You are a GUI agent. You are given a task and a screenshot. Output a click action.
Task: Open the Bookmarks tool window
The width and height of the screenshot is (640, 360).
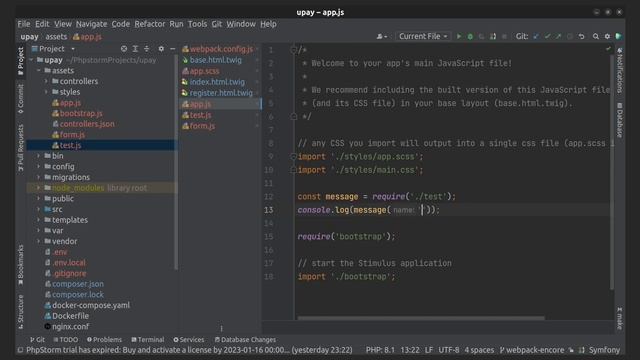20,266
